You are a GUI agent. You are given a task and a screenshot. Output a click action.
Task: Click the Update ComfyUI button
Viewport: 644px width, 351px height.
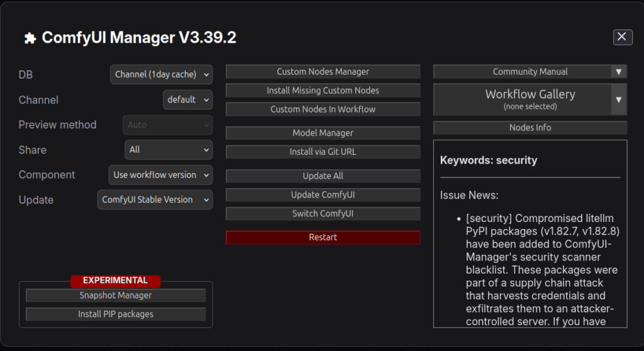coord(323,195)
